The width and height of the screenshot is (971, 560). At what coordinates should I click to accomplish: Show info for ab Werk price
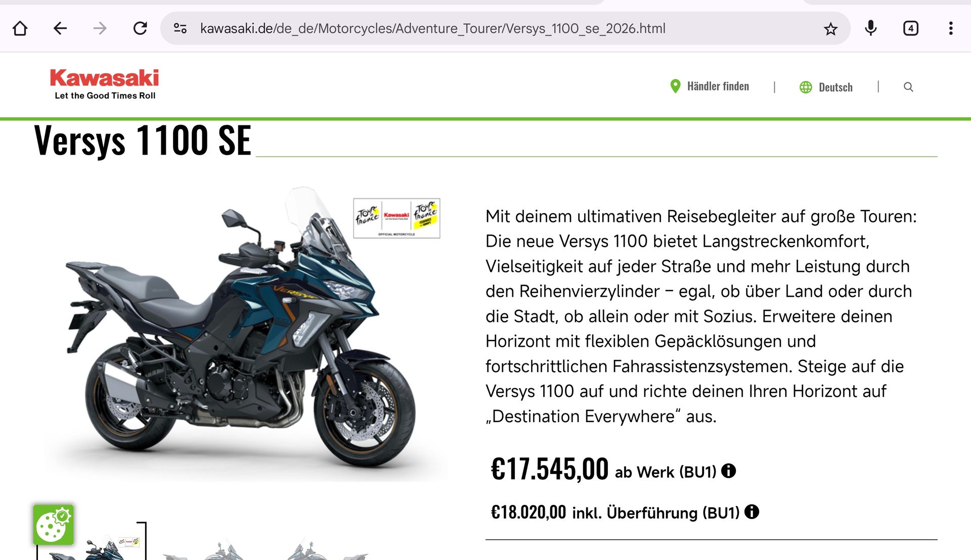click(728, 471)
